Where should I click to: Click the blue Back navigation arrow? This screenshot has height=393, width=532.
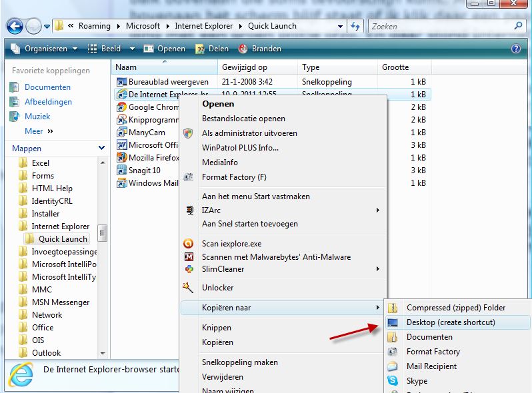point(15,27)
